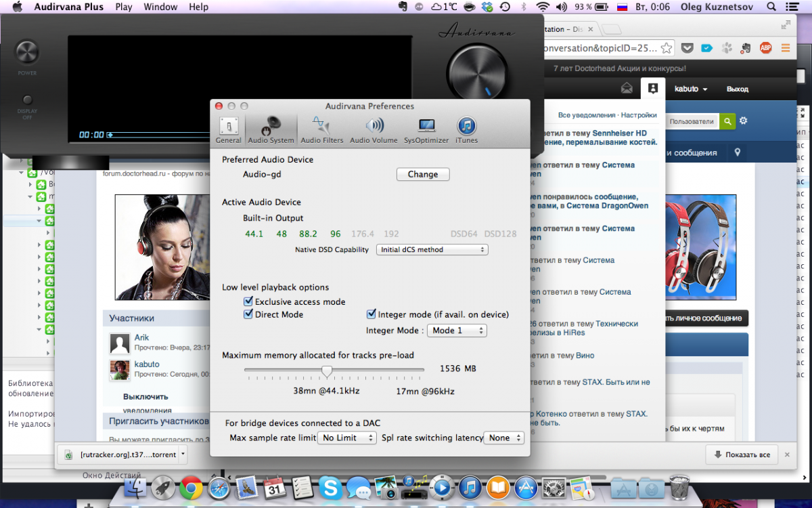Click the Выход logout link
Image resolution: width=812 pixels, height=508 pixels.
[738, 89]
